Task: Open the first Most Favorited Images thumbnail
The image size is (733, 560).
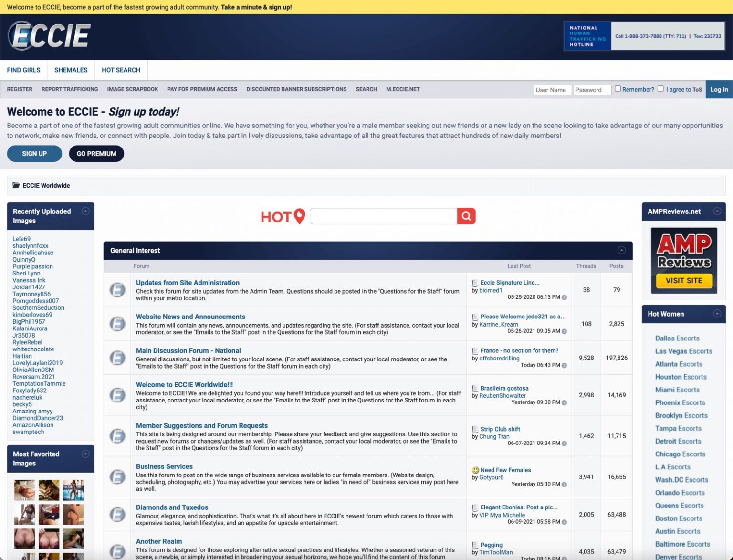Action: point(24,490)
